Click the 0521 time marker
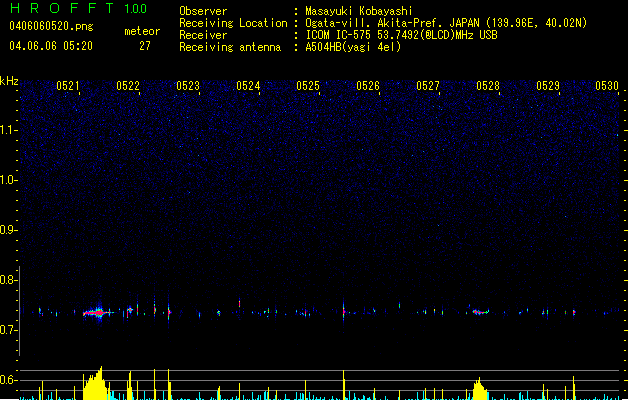 click(68, 86)
